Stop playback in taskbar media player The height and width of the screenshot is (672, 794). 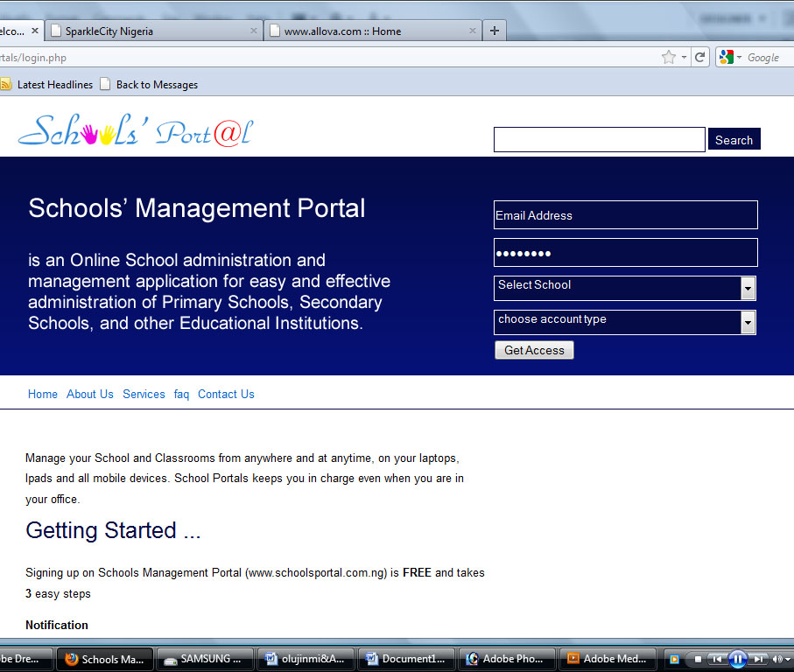(698, 659)
